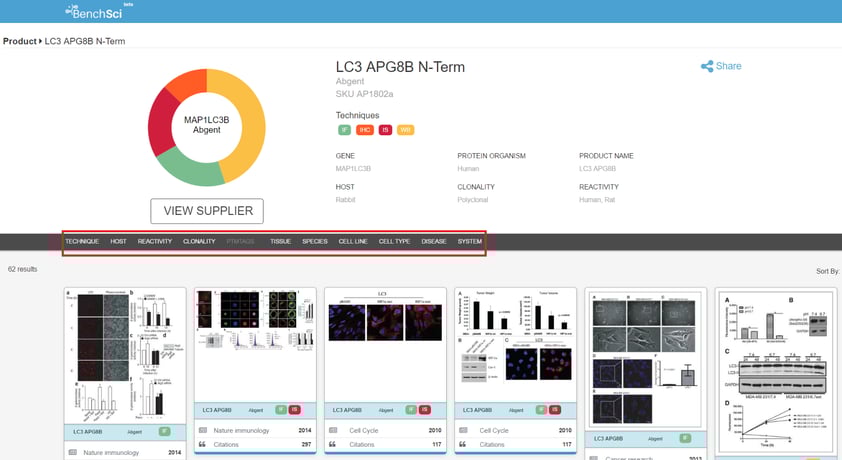
Task: Open the western blot figure thumbnail with line graph
Action: pos(776,372)
